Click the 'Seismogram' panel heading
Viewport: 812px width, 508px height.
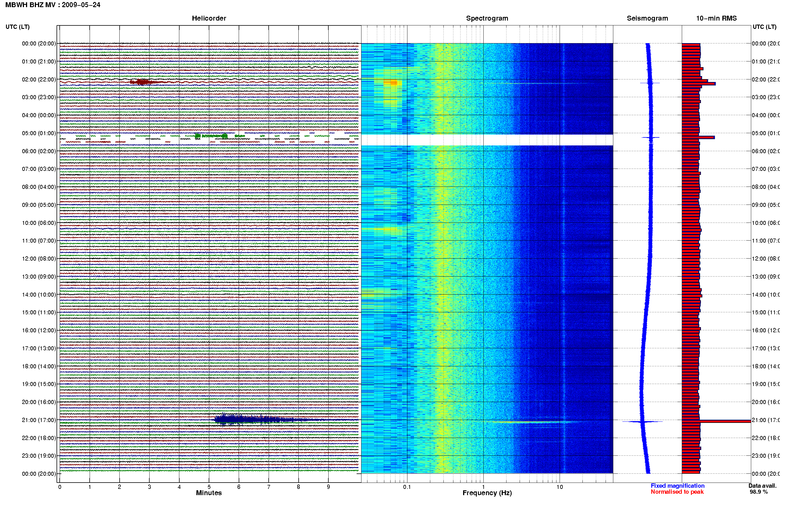(647, 19)
